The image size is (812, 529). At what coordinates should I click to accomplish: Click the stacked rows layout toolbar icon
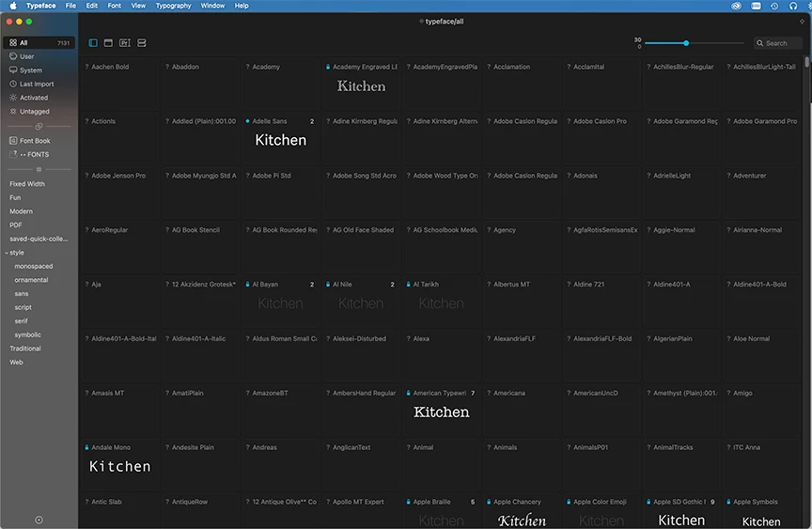pos(141,43)
